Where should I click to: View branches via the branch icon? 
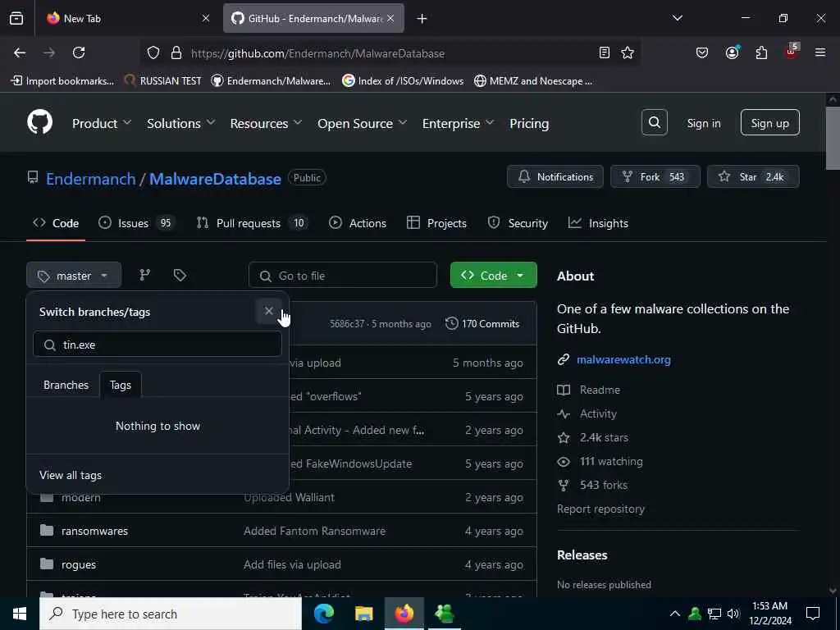tap(144, 276)
